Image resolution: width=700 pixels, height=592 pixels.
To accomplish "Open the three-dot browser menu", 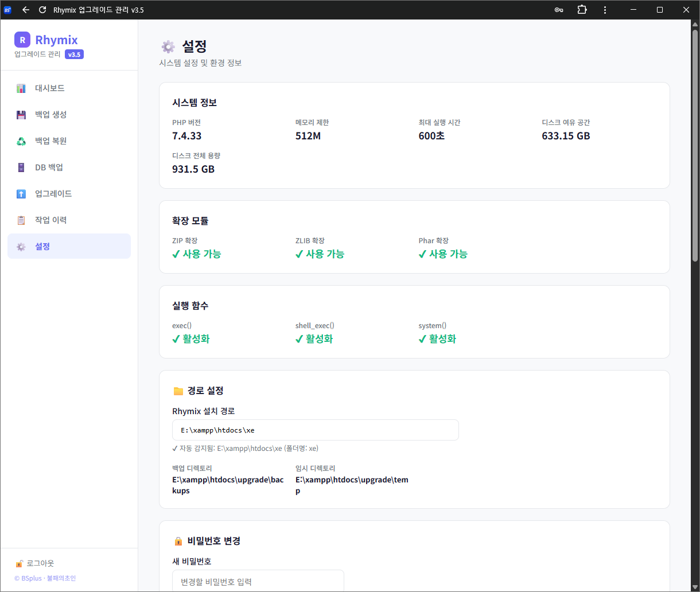I will pyautogui.click(x=605, y=10).
